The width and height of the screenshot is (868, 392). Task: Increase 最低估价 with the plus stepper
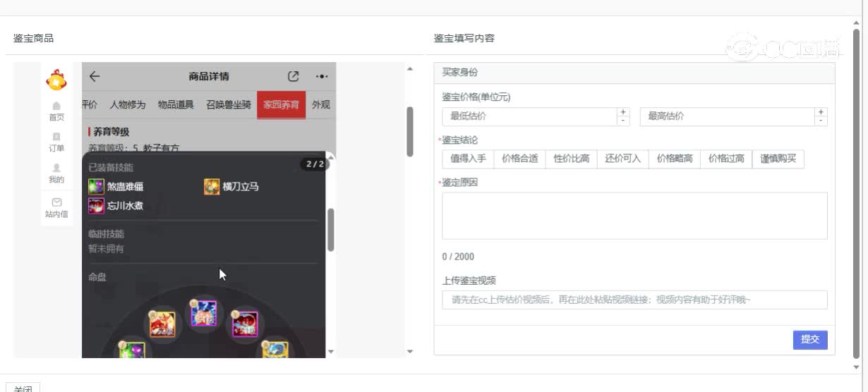coord(622,112)
